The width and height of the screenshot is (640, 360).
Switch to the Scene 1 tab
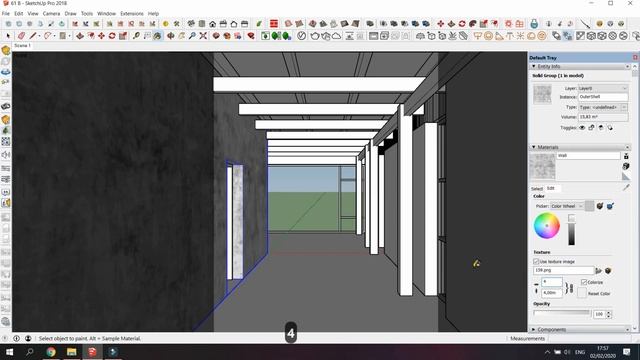coord(22,46)
